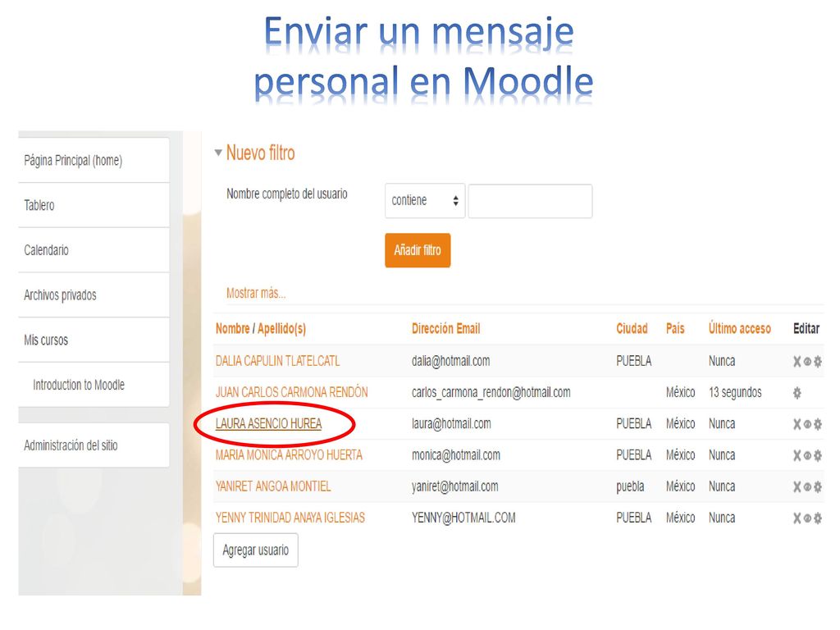Select the email laura@hotmail.com

coord(451,424)
